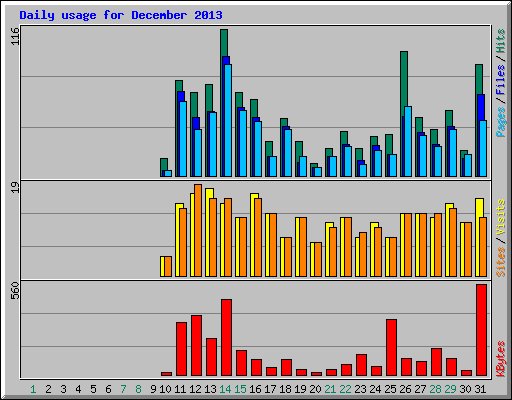Click the cyan pages bar for day 11

click(x=183, y=139)
